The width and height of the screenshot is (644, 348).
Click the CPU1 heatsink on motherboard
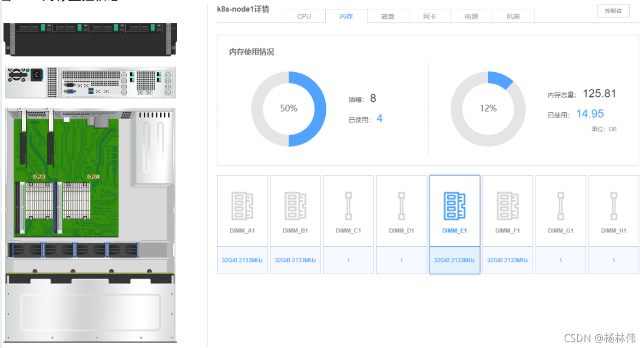(77, 200)
